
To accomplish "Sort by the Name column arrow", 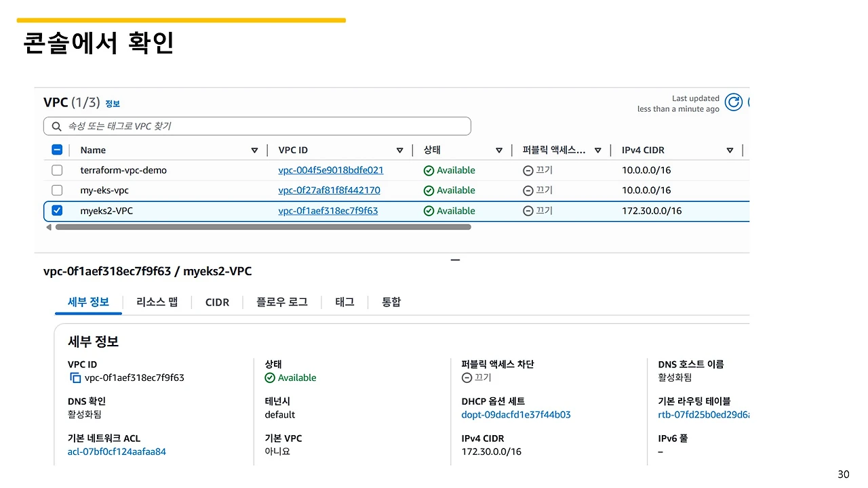I will (254, 150).
